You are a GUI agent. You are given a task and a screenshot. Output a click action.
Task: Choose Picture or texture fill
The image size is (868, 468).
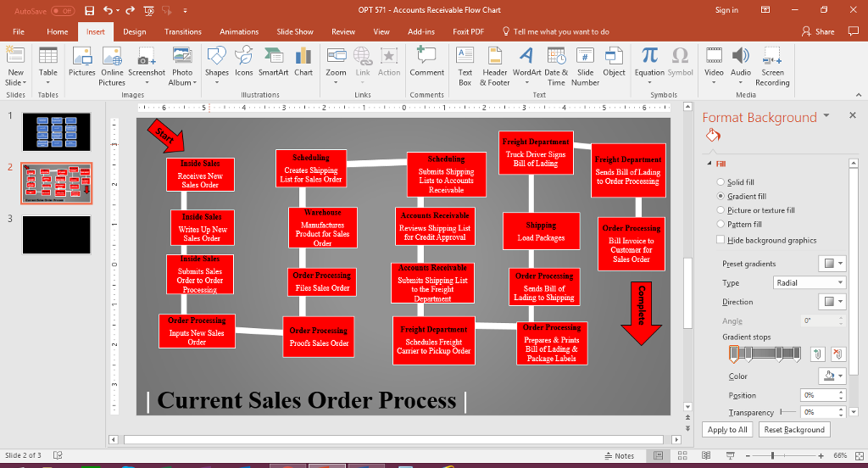pos(721,210)
